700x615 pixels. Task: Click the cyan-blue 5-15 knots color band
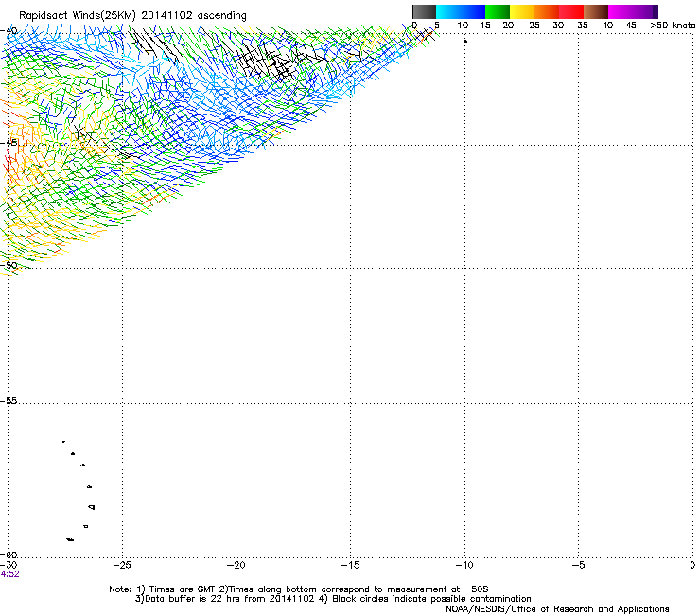pyautogui.click(x=461, y=11)
